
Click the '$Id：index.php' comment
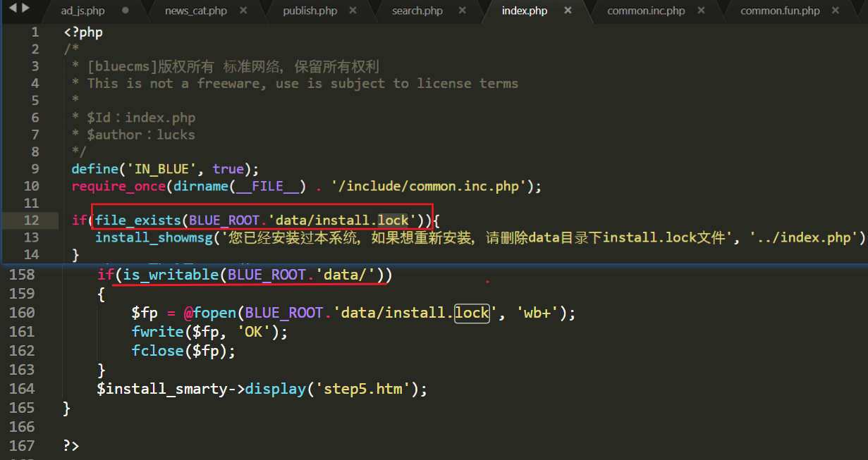click(141, 118)
